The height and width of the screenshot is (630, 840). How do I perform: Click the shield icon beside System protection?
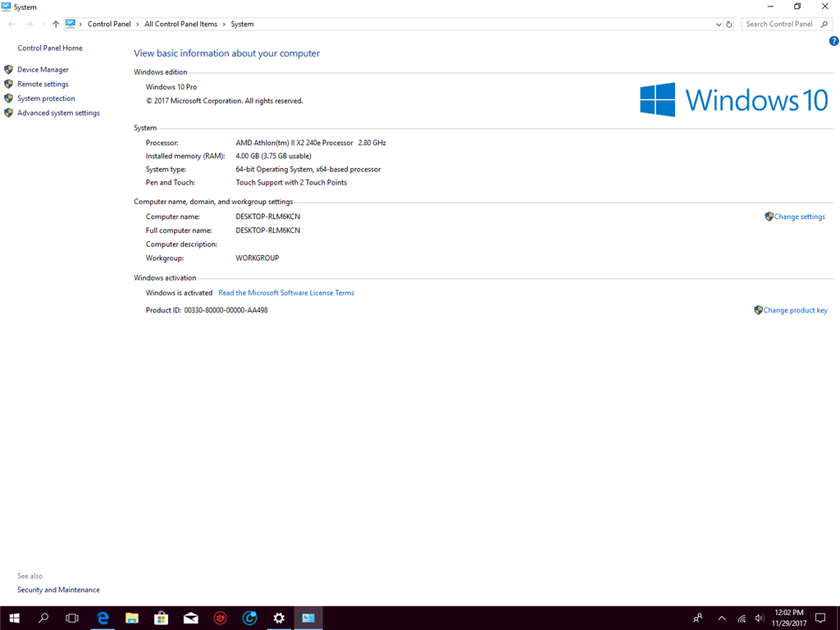8,98
